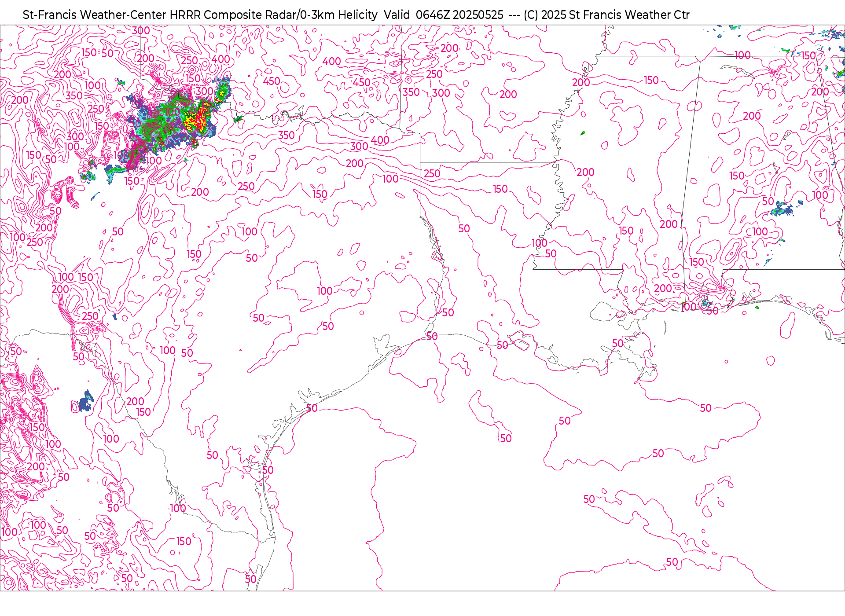This screenshot has height=616, width=845.
Task: Click the "(C) 2025 St Francis Weather Ctr" copyright
Action: pyautogui.click(x=606, y=15)
